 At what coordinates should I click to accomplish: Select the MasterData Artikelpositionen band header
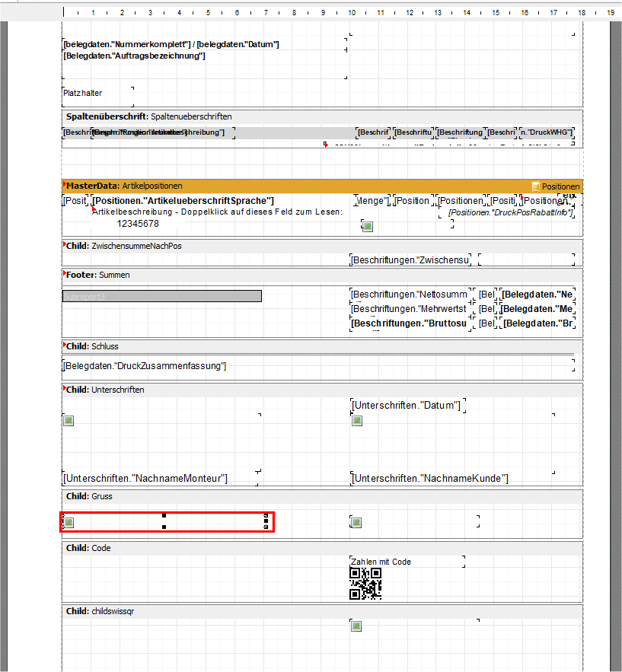coord(322,186)
